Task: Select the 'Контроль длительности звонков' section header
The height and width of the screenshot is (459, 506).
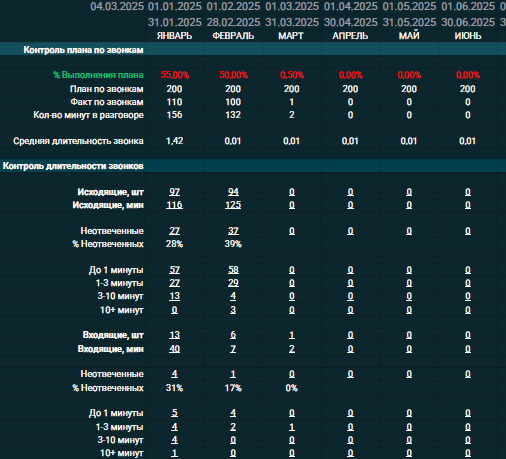Action: 73,166
